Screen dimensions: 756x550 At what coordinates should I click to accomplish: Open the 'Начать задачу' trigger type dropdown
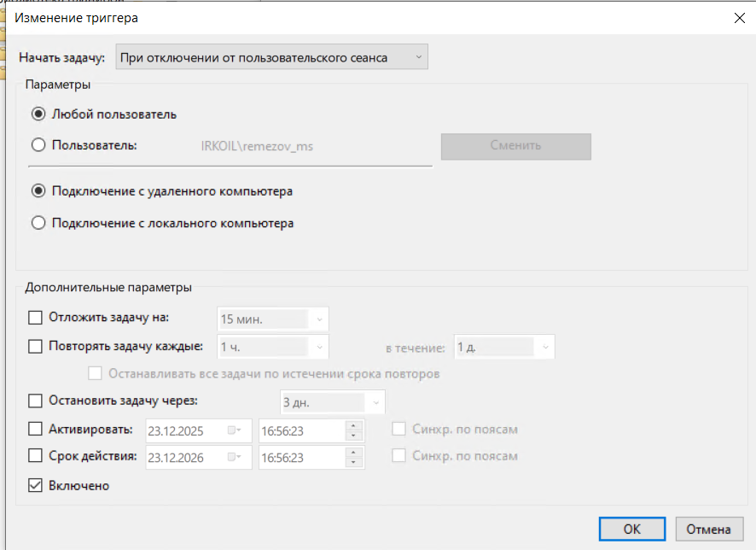[x=271, y=57]
